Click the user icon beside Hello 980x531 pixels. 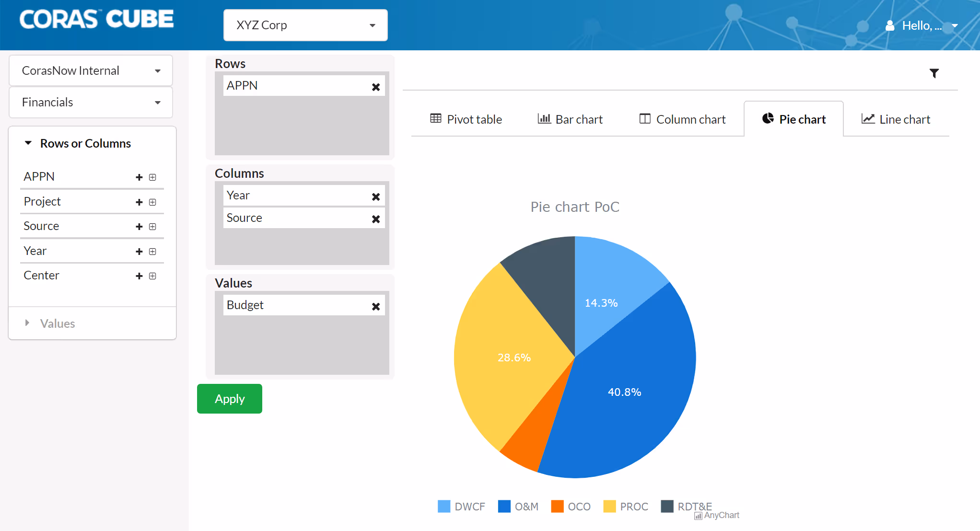(890, 25)
